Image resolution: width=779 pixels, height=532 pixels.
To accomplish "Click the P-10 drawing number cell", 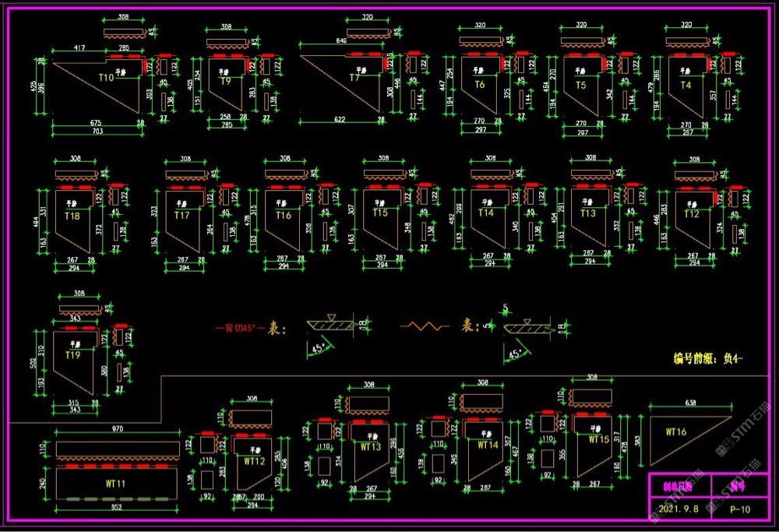I will [741, 509].
